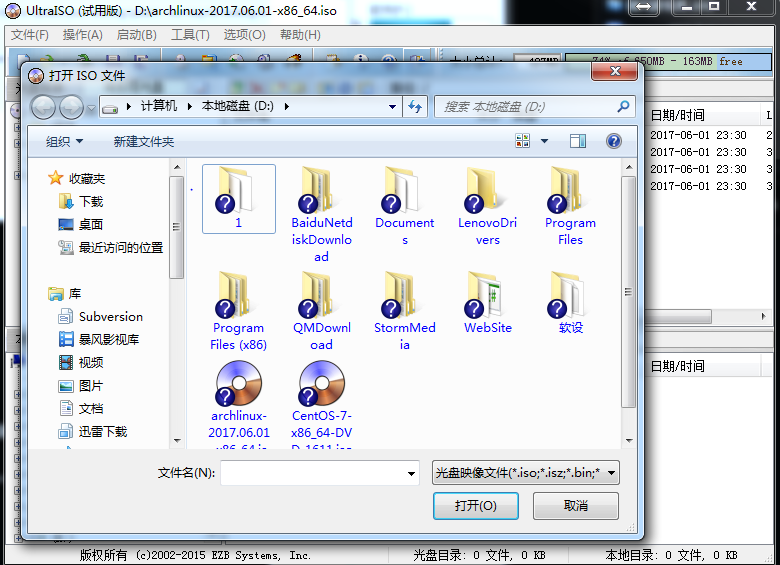This screenshot has height=565, width=780.
Task: Close the 打开 ISO 文件 dialog
Action: 614,71
